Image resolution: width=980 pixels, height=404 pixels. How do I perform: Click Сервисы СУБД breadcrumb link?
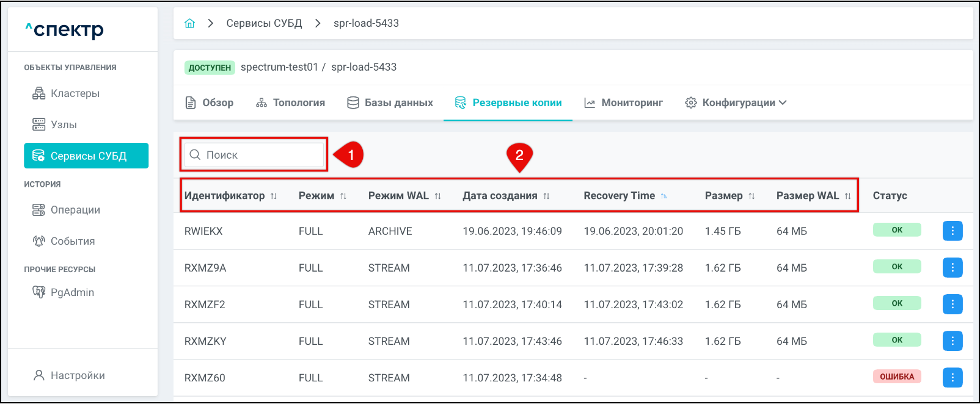click(264, 23)
